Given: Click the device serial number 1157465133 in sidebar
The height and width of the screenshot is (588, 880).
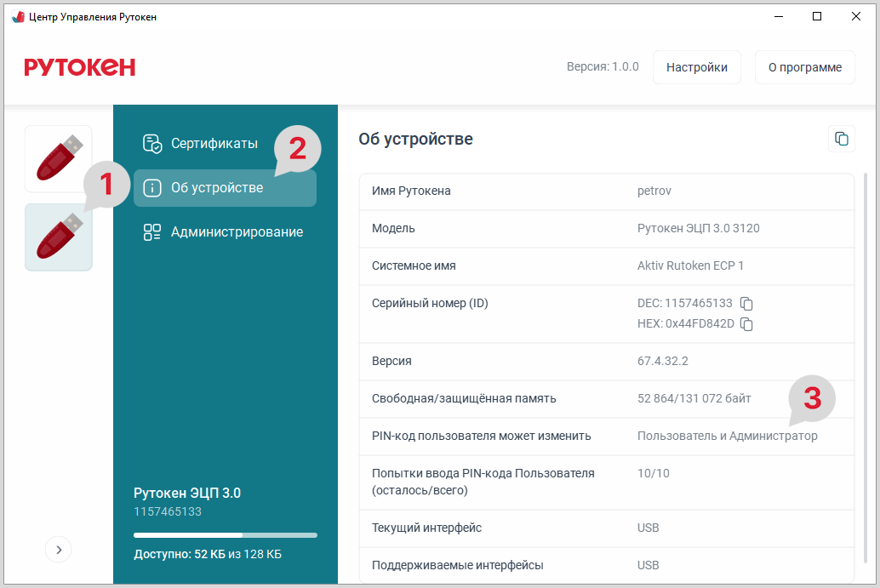Looking at the screenshot, I should (x=168, y=512).
